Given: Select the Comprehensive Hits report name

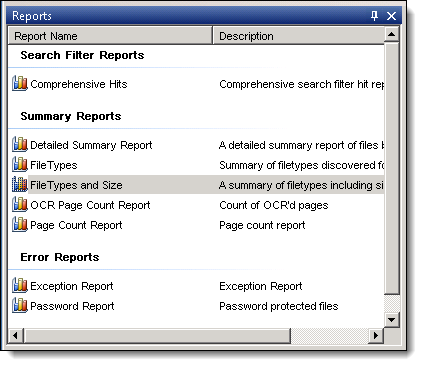Looking at the screenshot, I should click(79, 84).
